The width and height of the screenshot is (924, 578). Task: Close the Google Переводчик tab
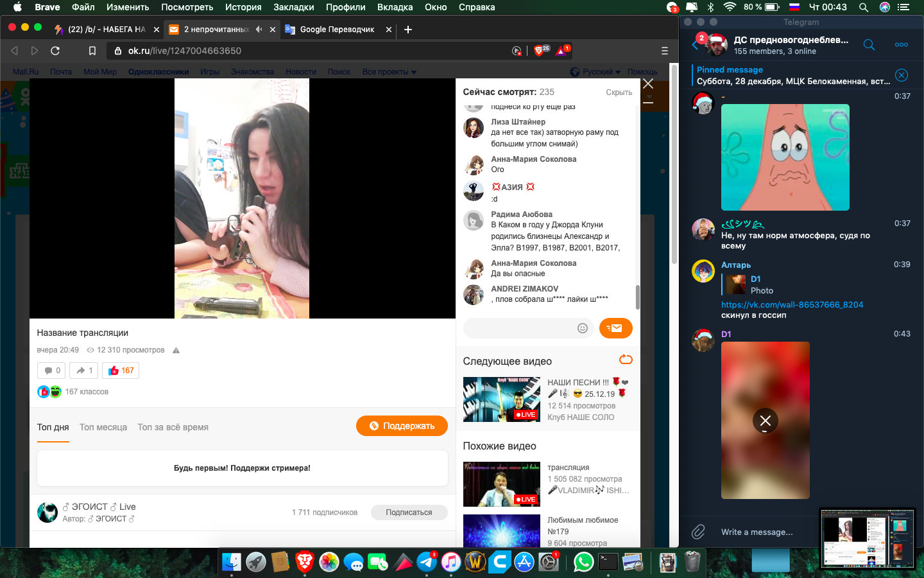pos(389,29)
